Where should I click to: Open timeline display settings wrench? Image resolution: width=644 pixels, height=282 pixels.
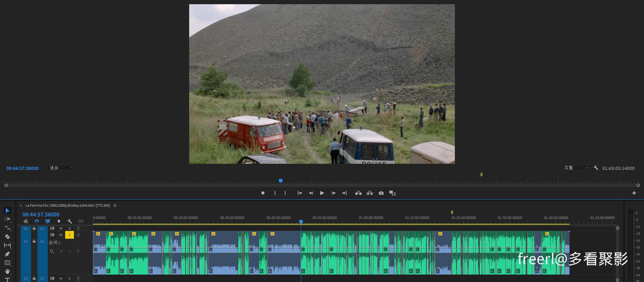[69, 221]
